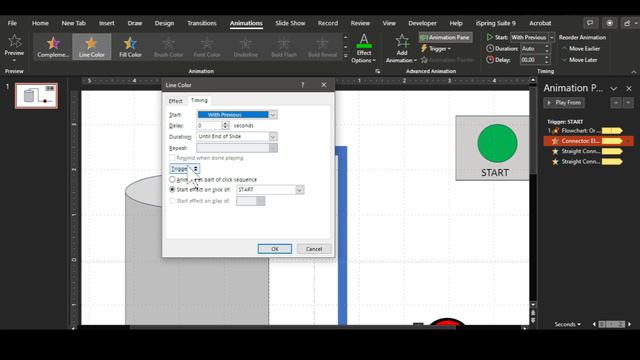Open the Duration dropdown in dialog
The width and height of the screenshot is (640, 360).
pos(273,136)
